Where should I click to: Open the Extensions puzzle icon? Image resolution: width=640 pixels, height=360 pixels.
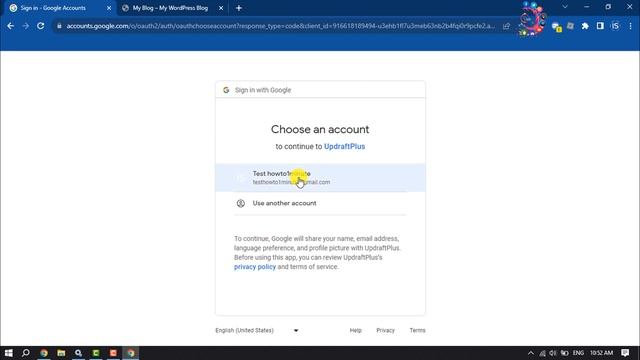tap(585, 26)
